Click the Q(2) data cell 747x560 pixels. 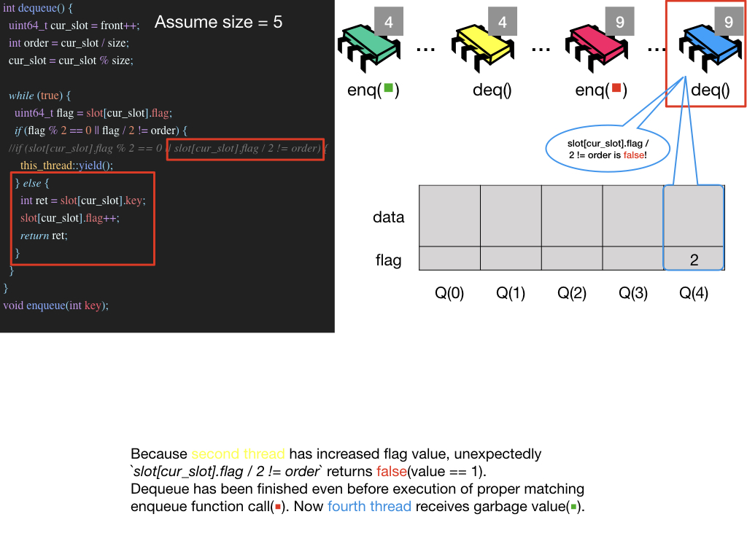[x=572, y=216]
